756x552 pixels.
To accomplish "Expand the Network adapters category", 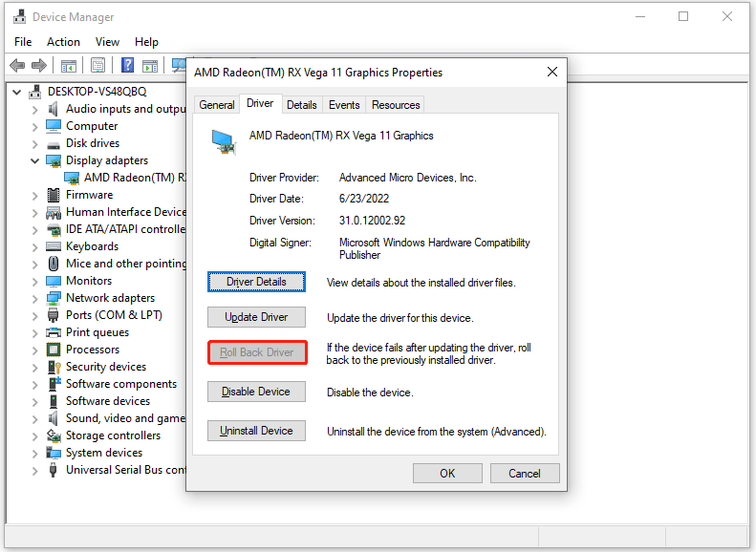I will coord(34,298).
